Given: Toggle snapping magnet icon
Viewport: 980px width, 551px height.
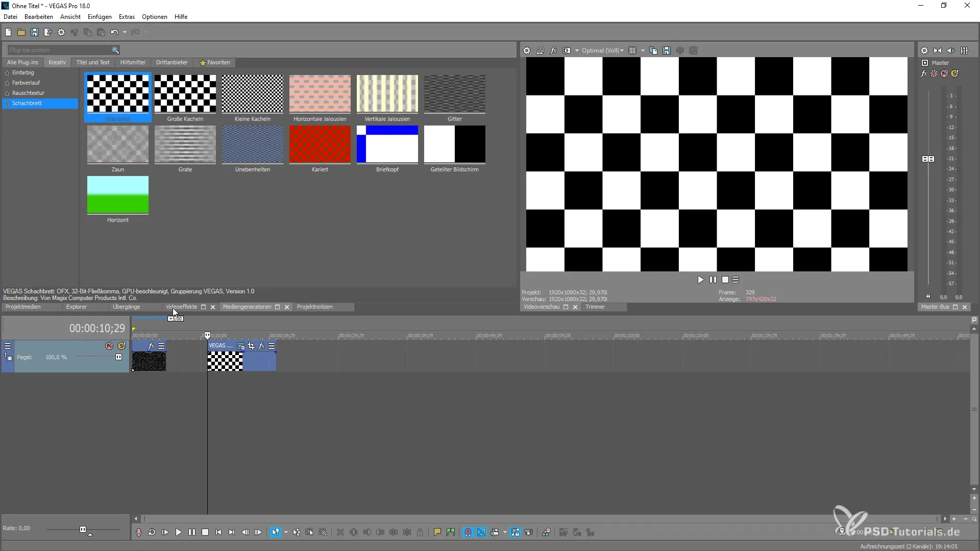Looking at the screenshot, I should (x=468, y=532).
